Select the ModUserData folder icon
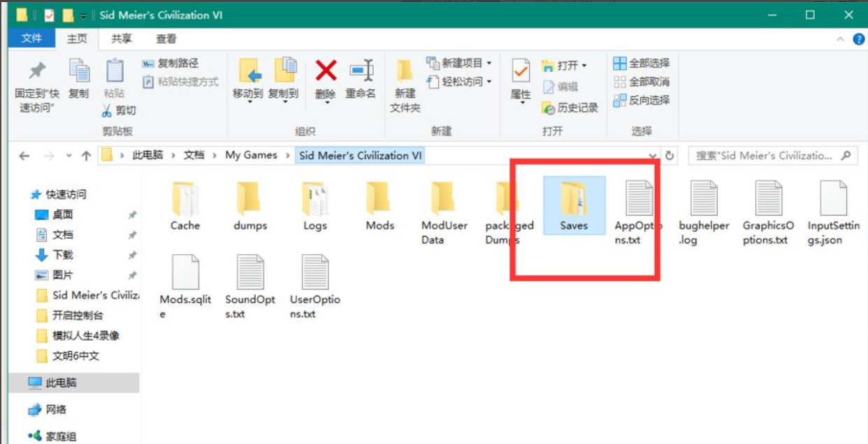 444,198
